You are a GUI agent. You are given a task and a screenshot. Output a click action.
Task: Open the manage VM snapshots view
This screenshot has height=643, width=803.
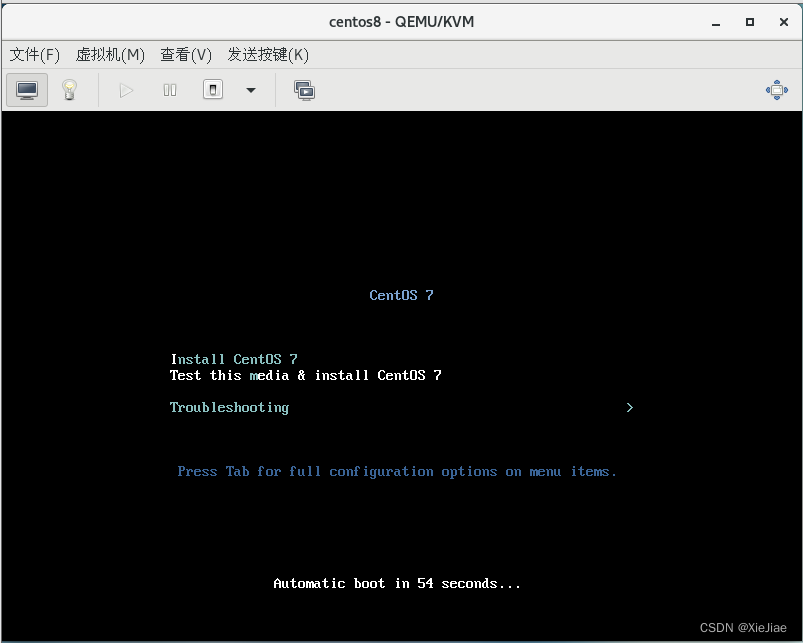tap(305, 91)
